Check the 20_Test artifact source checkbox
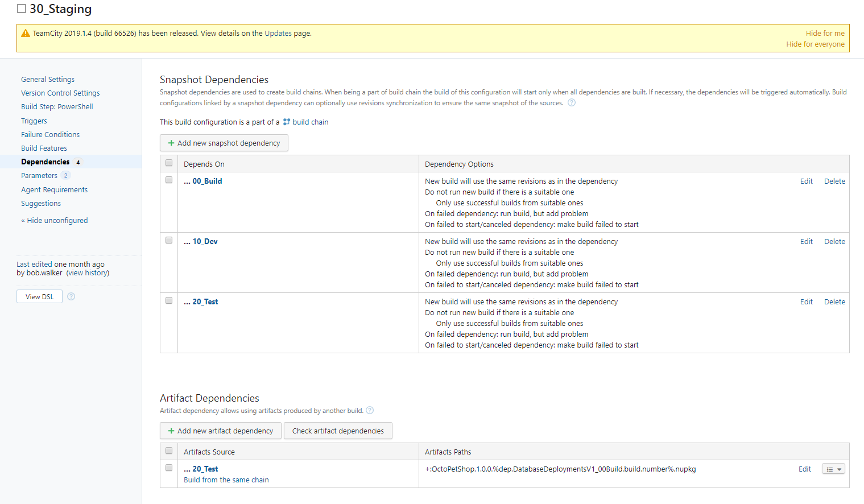The width and height of the screenshot is (864, 504). pos(169,468)
